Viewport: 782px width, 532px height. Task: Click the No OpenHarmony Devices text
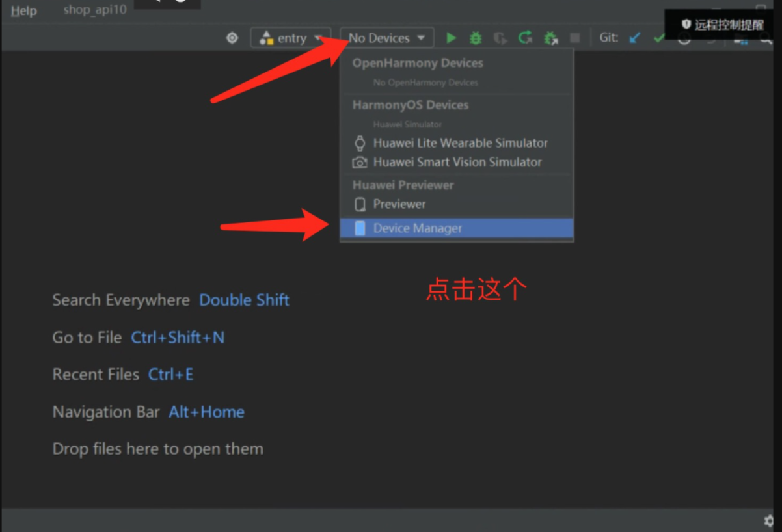[425, 83]
